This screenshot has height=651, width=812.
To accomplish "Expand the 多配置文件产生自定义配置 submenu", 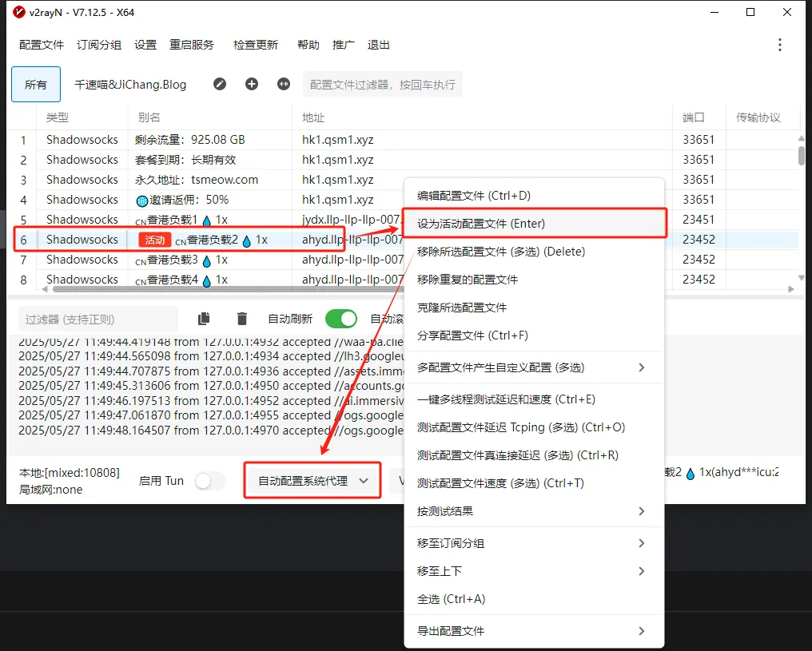I will (x=534, y=367).
